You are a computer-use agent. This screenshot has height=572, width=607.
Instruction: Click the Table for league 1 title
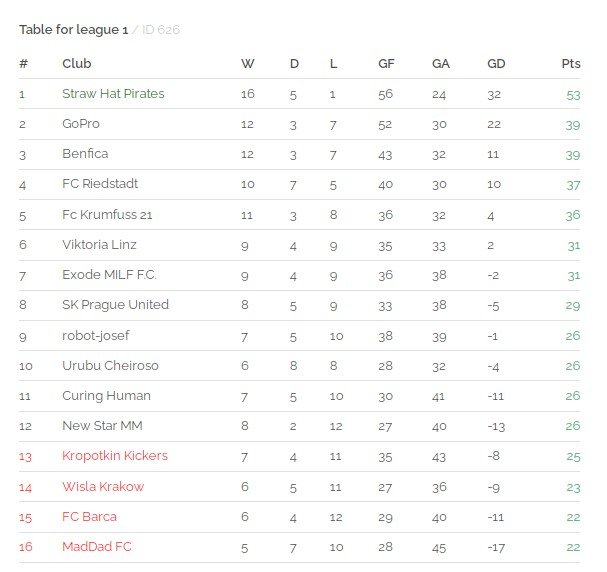74,30
